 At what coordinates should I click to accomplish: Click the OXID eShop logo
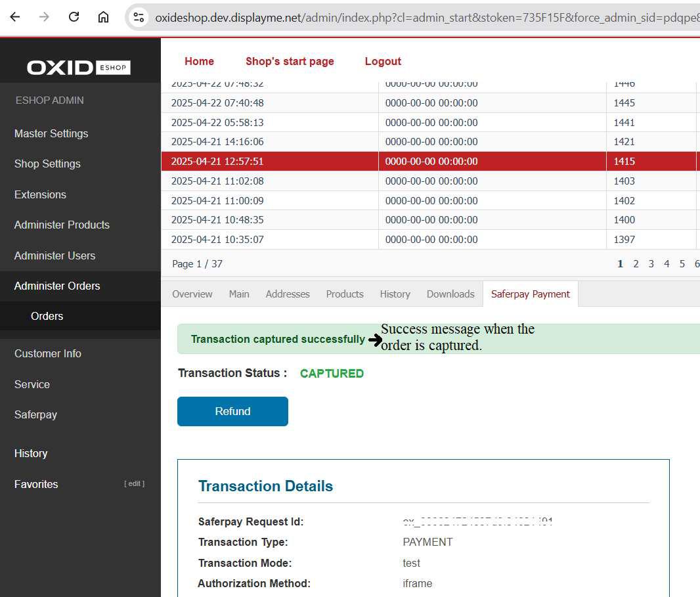tap(79, 68)
